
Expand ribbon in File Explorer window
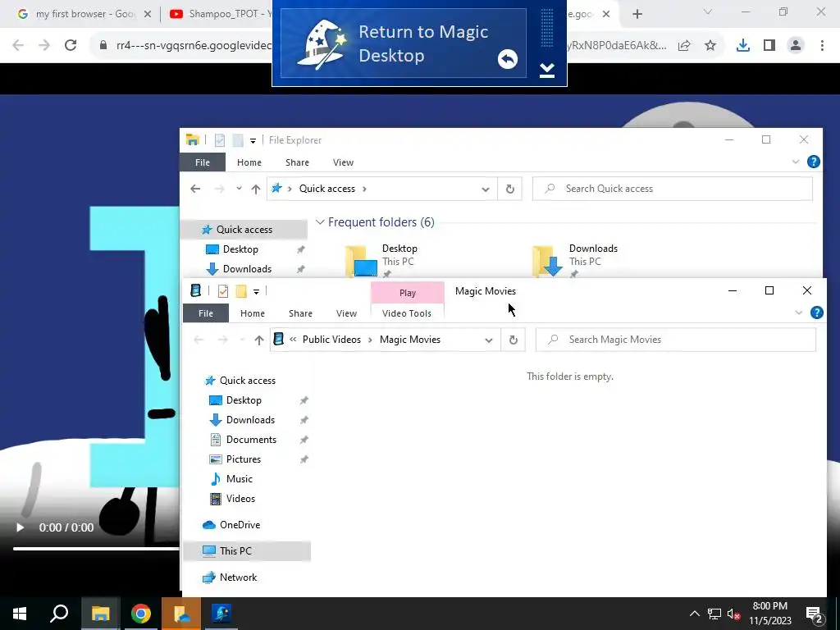[x=796, y=162]
